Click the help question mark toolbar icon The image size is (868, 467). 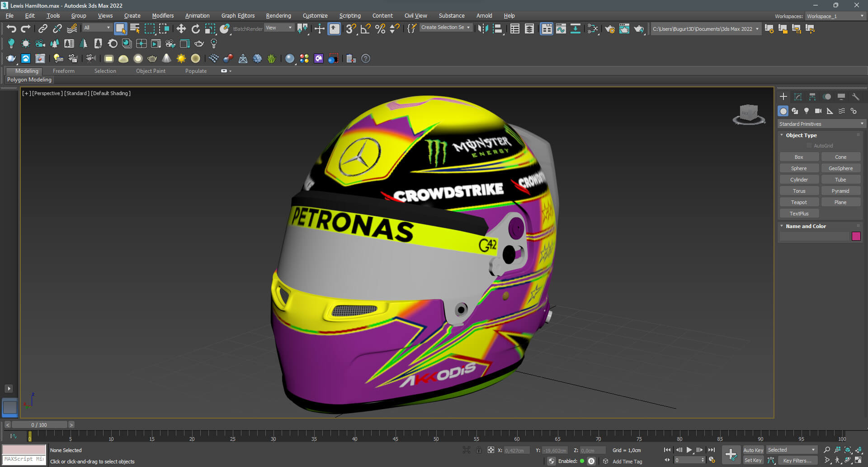pyautogui.click(x=366, y=58)
